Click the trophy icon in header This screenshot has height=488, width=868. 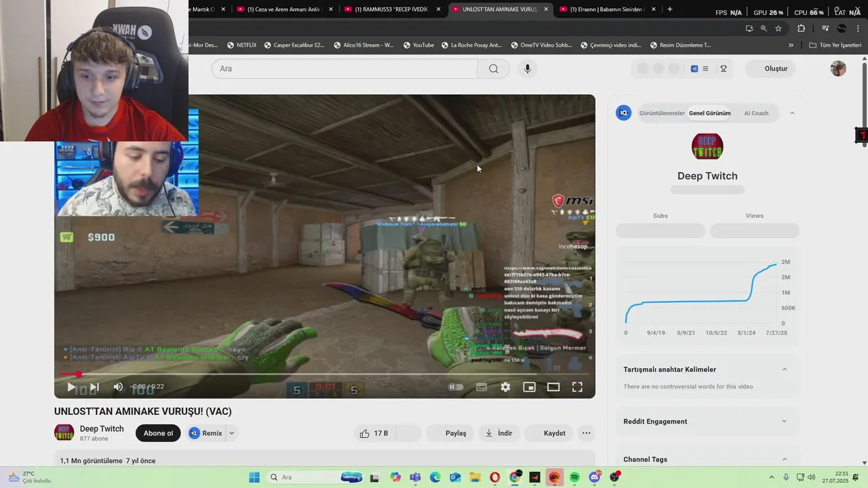coord(724,68)
